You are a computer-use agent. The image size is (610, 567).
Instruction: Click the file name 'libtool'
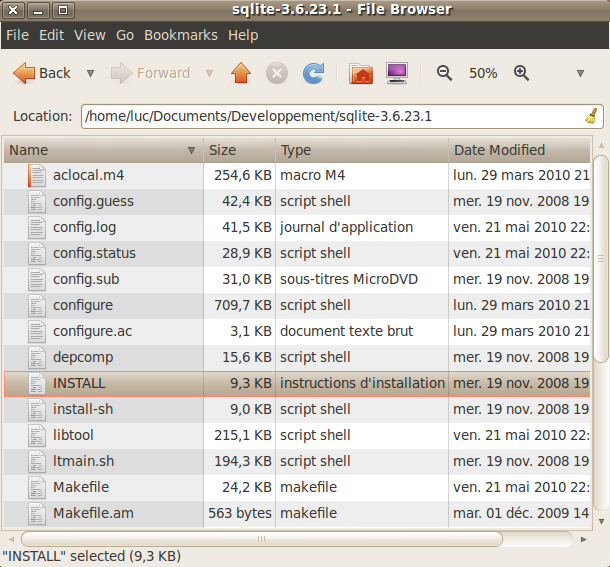click(x=73, y=435)
